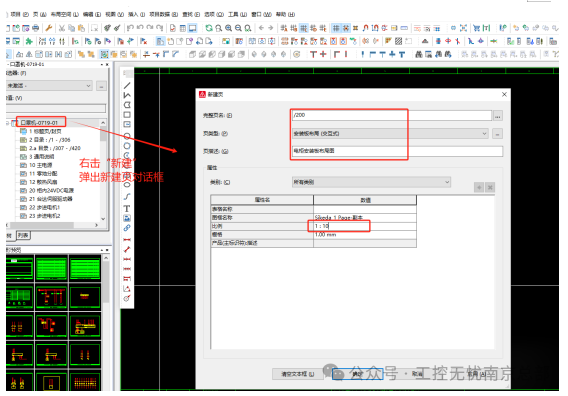Toggle the grid snap toolbar button
Viewport: 568px width, 396px height.
(x=346, y=28)
